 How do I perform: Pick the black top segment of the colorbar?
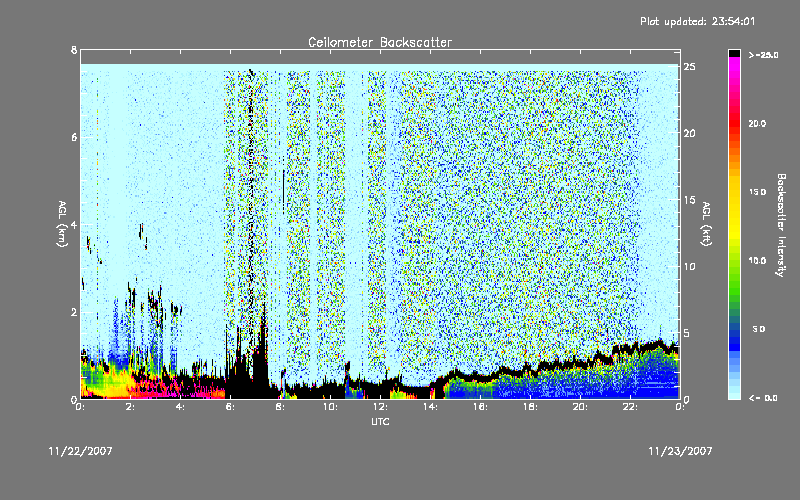point(734,53)
